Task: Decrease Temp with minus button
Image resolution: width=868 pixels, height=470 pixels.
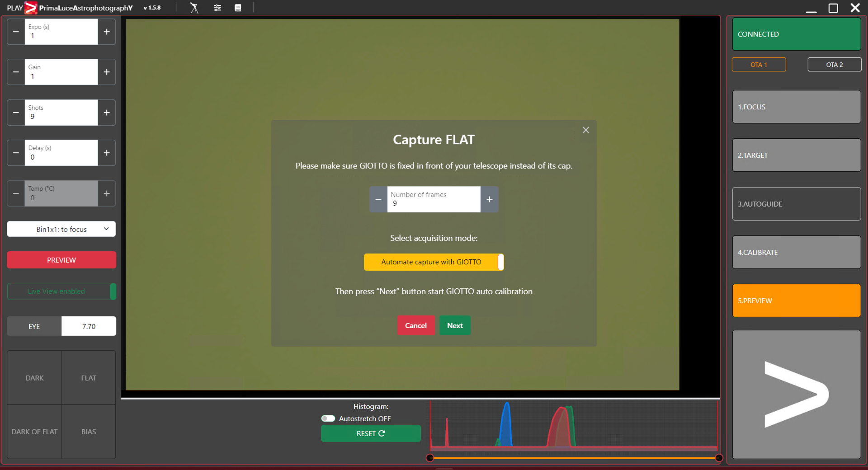Action: click(x=16, y=193)
